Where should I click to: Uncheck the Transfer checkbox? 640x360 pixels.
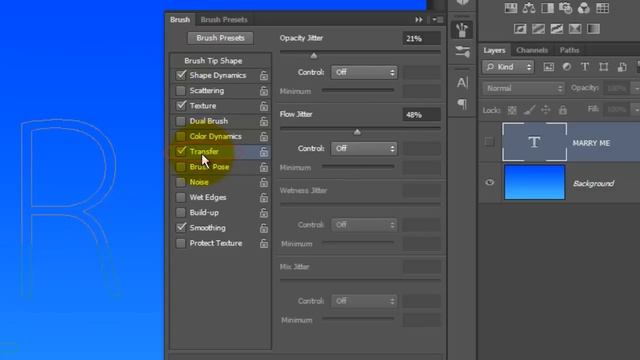coord(181,151)
